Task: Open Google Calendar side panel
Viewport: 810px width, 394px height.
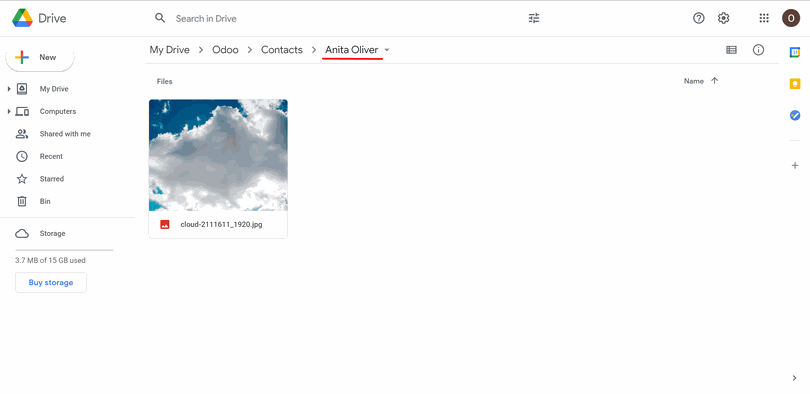Action: (795, 52)
